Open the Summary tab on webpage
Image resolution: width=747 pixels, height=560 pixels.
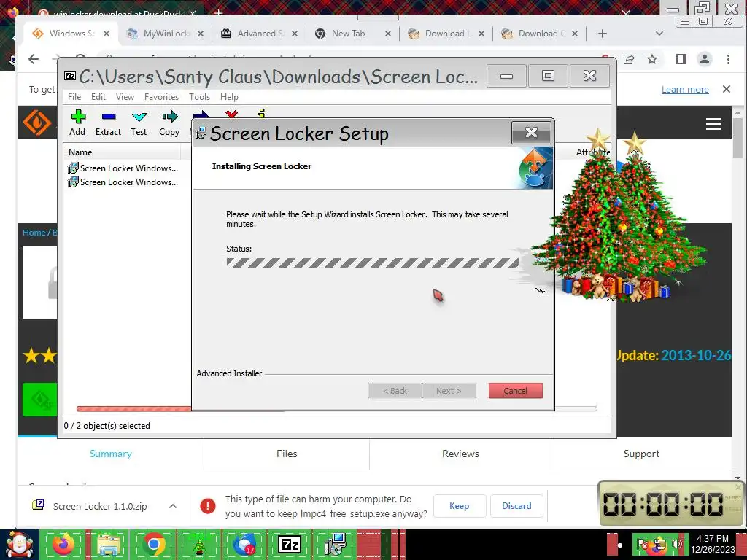(x=111, y=454)
